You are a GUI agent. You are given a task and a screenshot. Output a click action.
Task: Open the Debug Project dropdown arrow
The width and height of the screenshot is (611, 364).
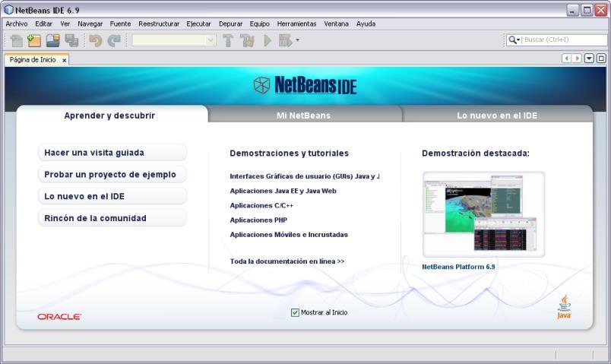point(297,40)
